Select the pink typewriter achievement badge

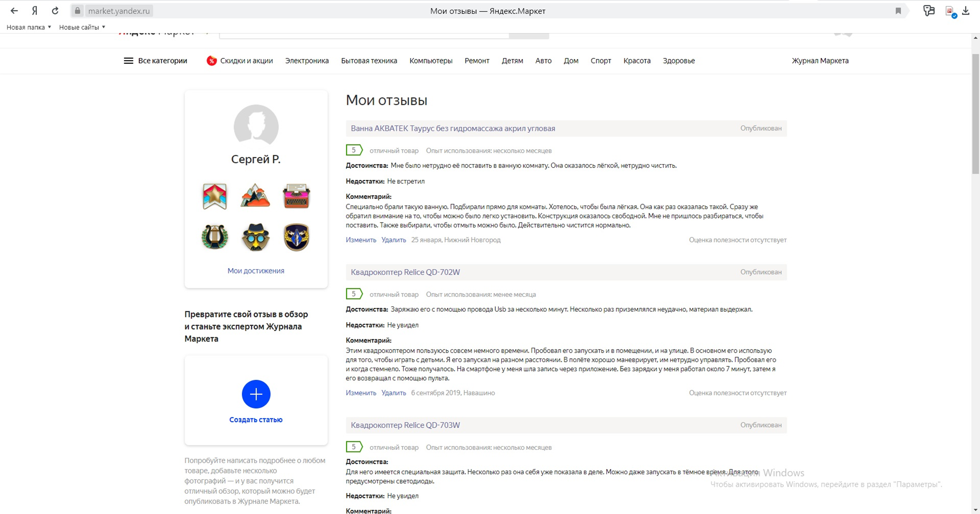click(x=296, y=196)
